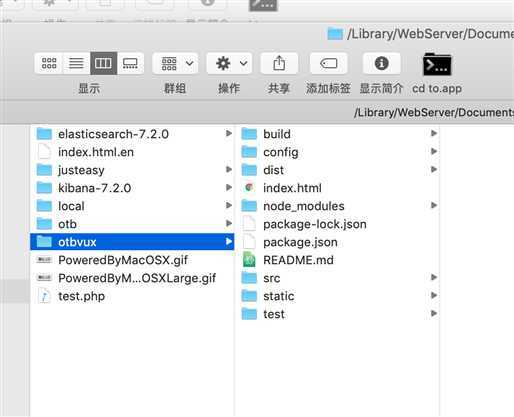The image size is (514, 417).
Task: Select the PoweredByM...OSXLarge.gif file
Action: [x=133, y=278]
